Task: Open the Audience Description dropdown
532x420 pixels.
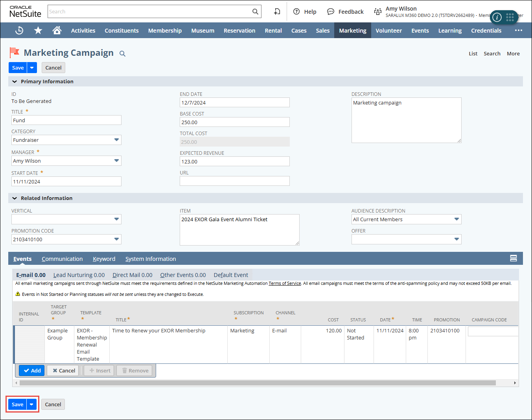Action: coord(456,219)
